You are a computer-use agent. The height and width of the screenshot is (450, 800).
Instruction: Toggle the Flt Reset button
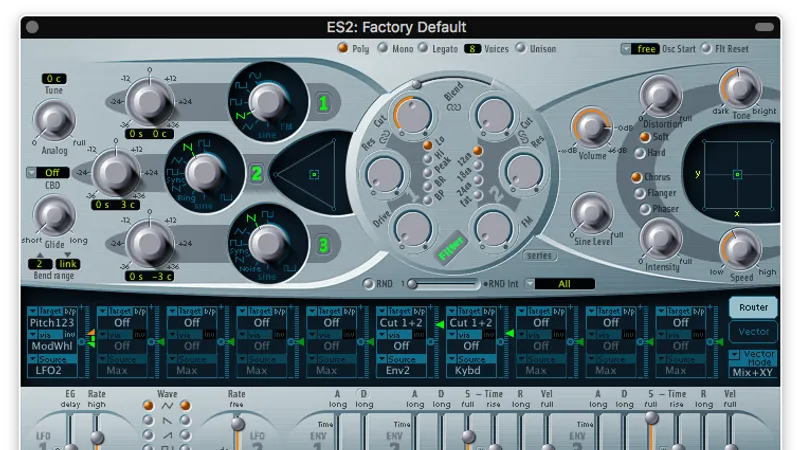tap(706, 48)
